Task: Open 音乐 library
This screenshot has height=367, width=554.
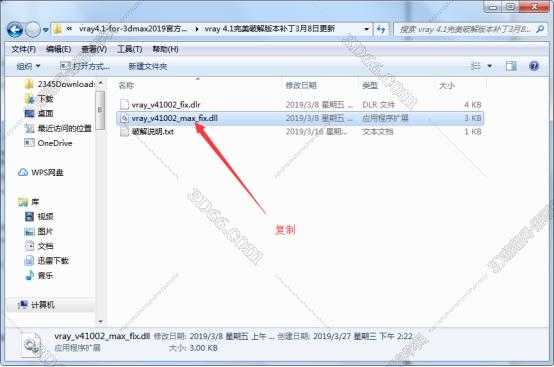Action: click(x=45, y=276)
